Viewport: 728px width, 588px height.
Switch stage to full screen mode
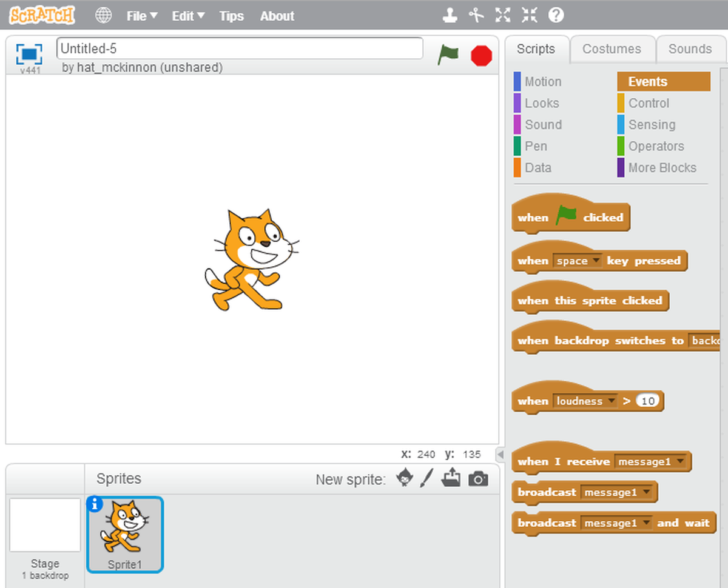click(x=29, y=53)
